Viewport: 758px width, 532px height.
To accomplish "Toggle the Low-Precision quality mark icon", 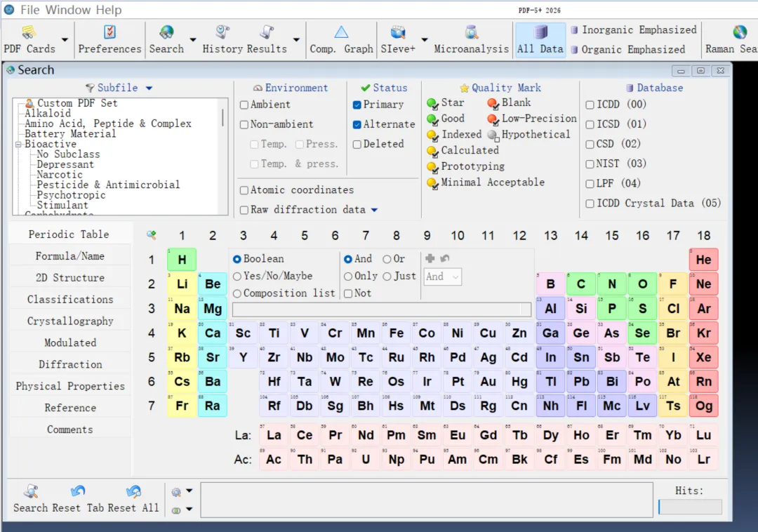I will coord(493,119).
